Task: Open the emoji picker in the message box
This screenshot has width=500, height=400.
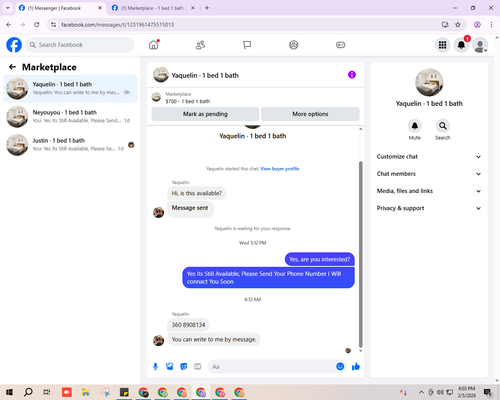Action: point(340,366)
